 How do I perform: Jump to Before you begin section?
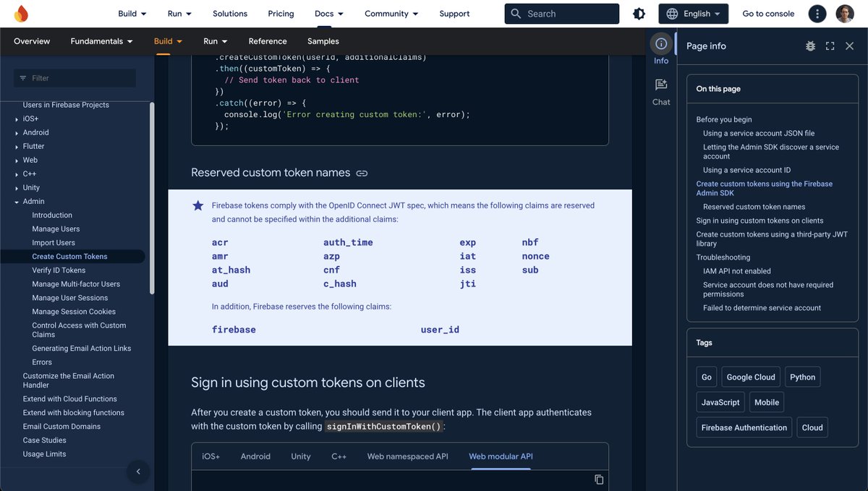(x=724, y=120)
